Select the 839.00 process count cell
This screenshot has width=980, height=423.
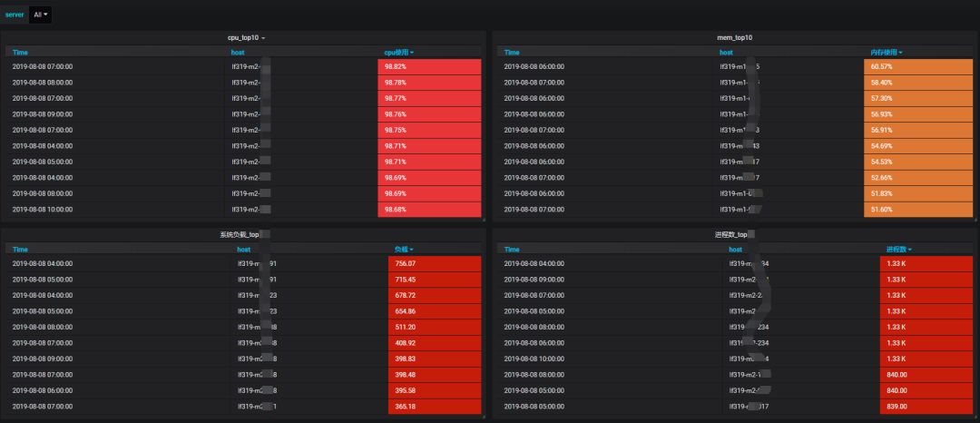(x=926, y=406)
